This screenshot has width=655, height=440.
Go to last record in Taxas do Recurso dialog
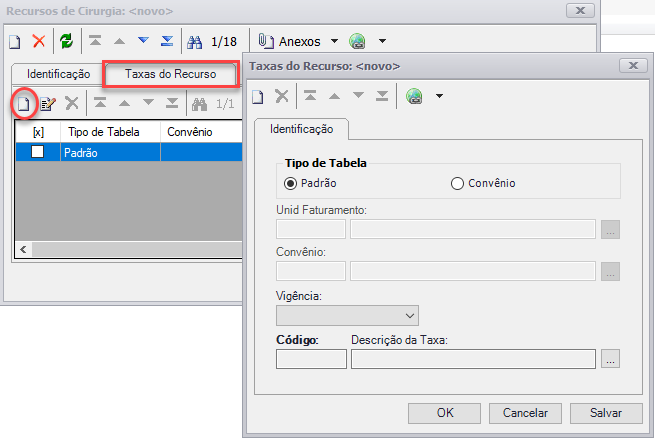coord(382,96)
